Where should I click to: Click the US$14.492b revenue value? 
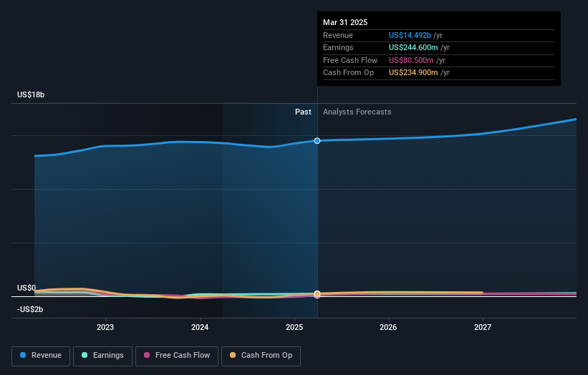tap(410, 35)
